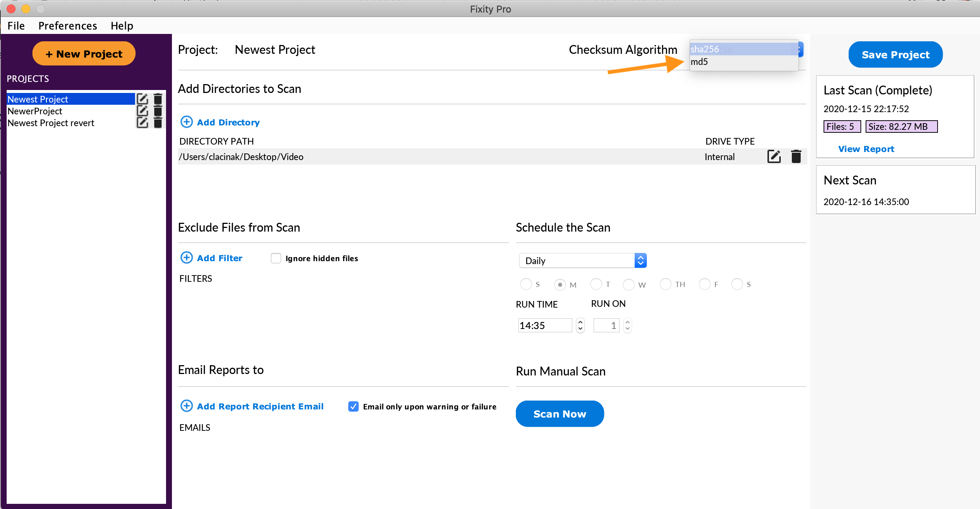This screenshot has height=509, width=980.
Task: Select the F day radio button
Action: [705, 284]
